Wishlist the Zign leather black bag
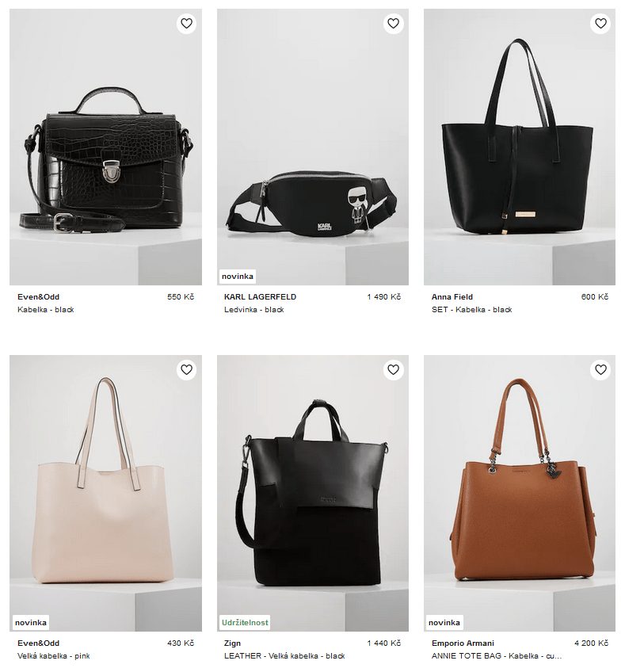This screenshot has width=625, height=672. pos(393,369)
